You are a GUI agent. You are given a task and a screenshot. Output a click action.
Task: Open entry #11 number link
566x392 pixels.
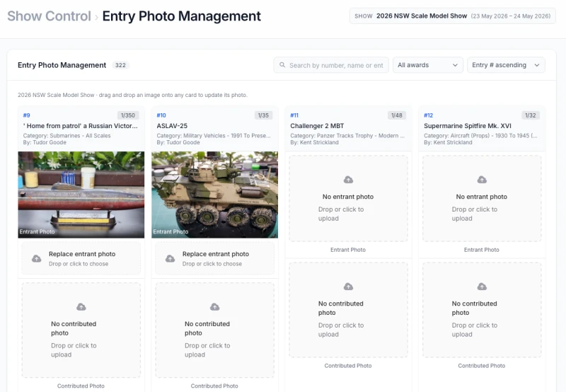(x=294, y=115)
